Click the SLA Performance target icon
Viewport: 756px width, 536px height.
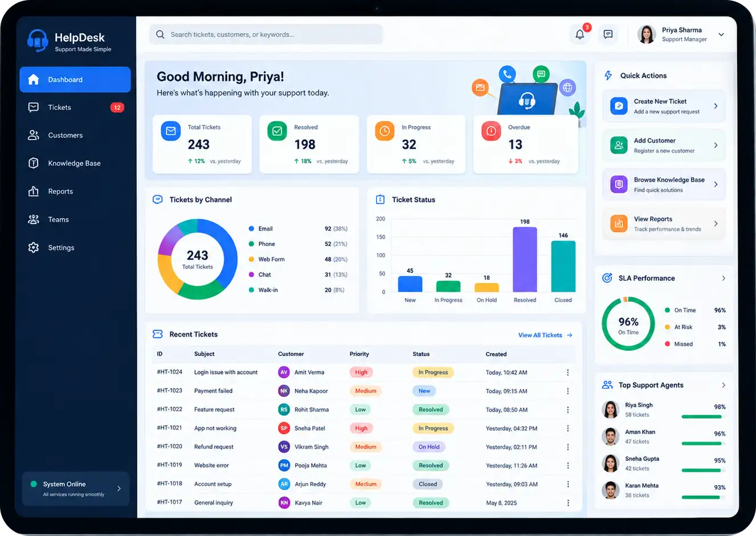[607, 278]
